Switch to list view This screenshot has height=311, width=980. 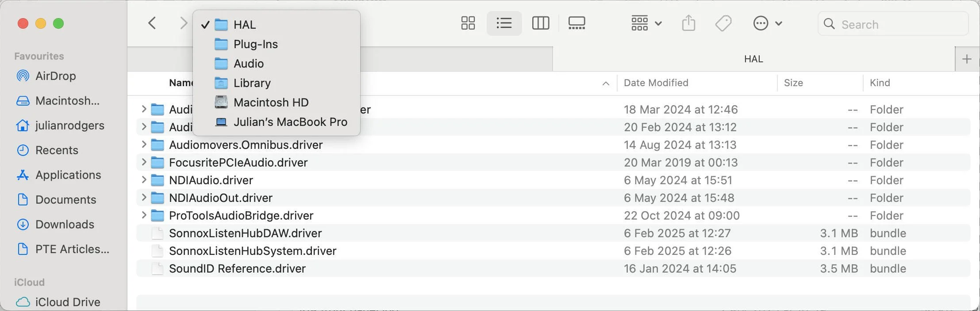504,23
